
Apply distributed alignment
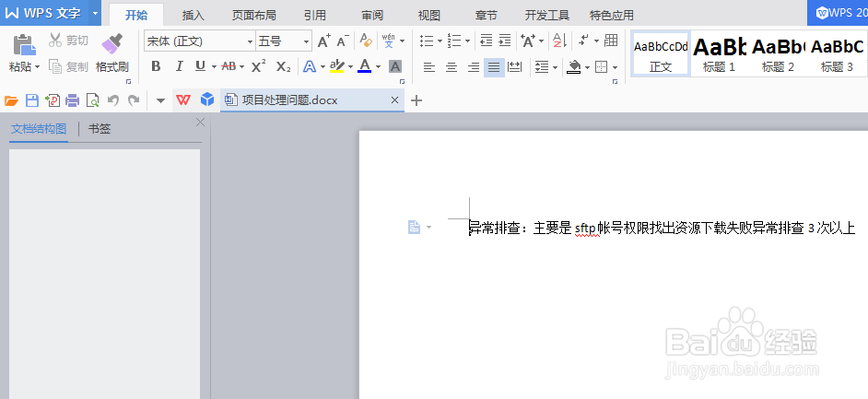pos(515,67)
